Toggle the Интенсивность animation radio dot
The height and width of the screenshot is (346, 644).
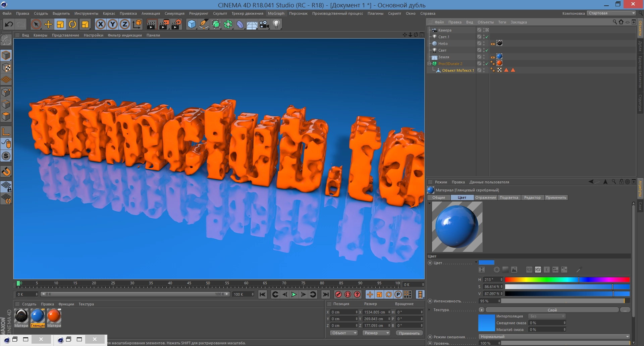click(430, 301)
